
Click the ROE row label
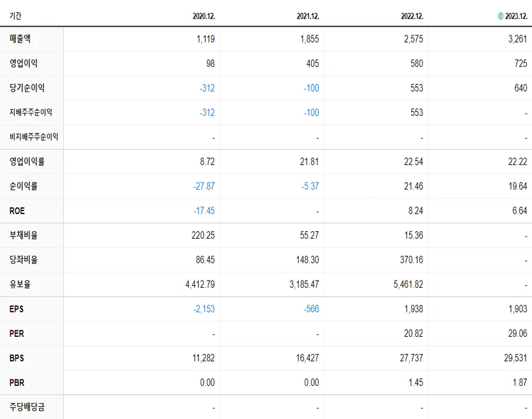tap(17, 211)
